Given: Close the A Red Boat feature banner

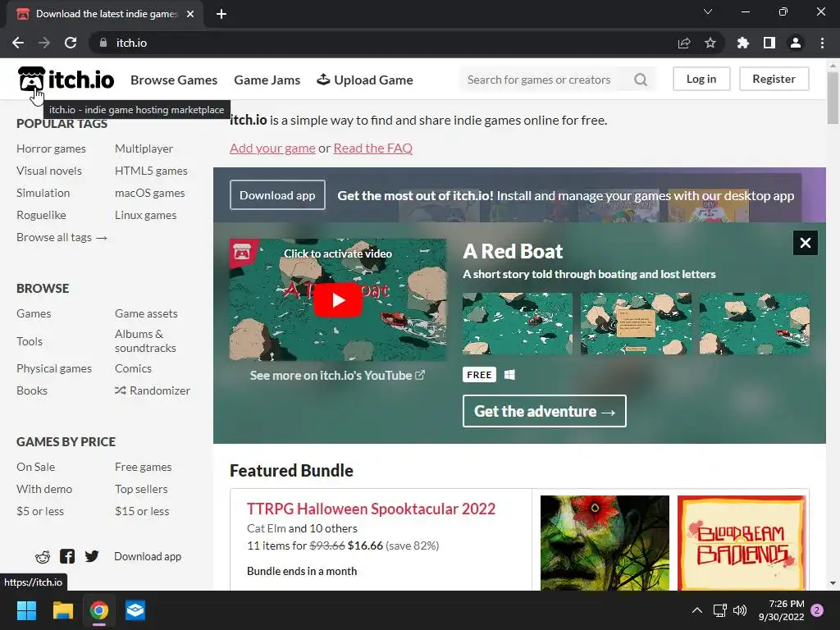Looking at the screenshot, I should tap(806, 243).
